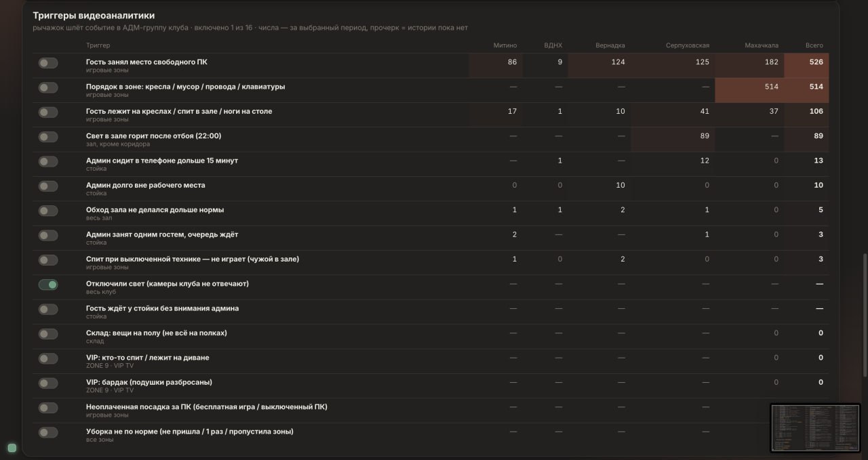This screenshot has height=460, width=868.
Task: Select the «Митино» column header
Action: point(505,45)
